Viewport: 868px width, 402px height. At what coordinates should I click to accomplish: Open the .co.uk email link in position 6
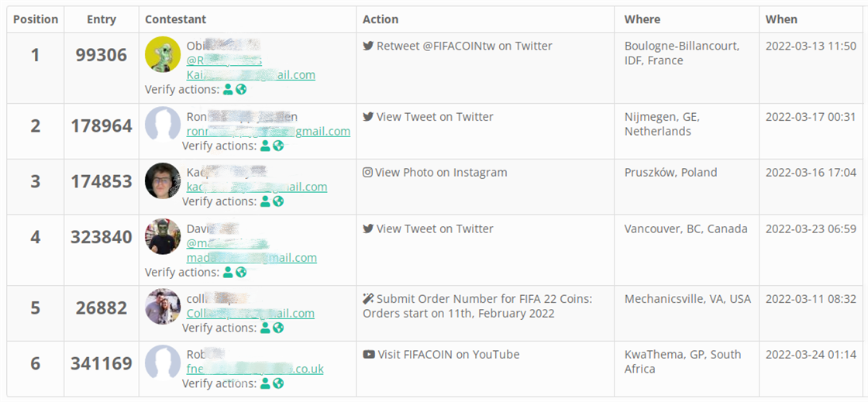[x=255, y=369]
